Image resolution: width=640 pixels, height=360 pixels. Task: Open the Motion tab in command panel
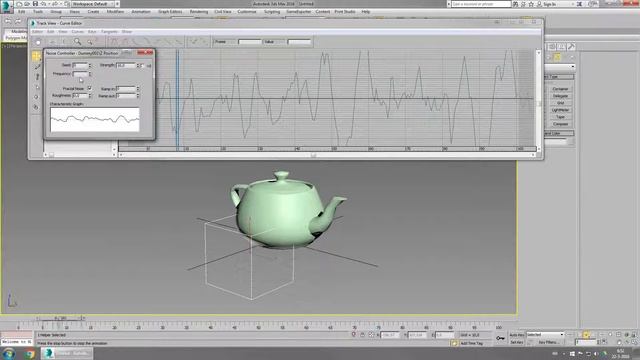point(552,47)
